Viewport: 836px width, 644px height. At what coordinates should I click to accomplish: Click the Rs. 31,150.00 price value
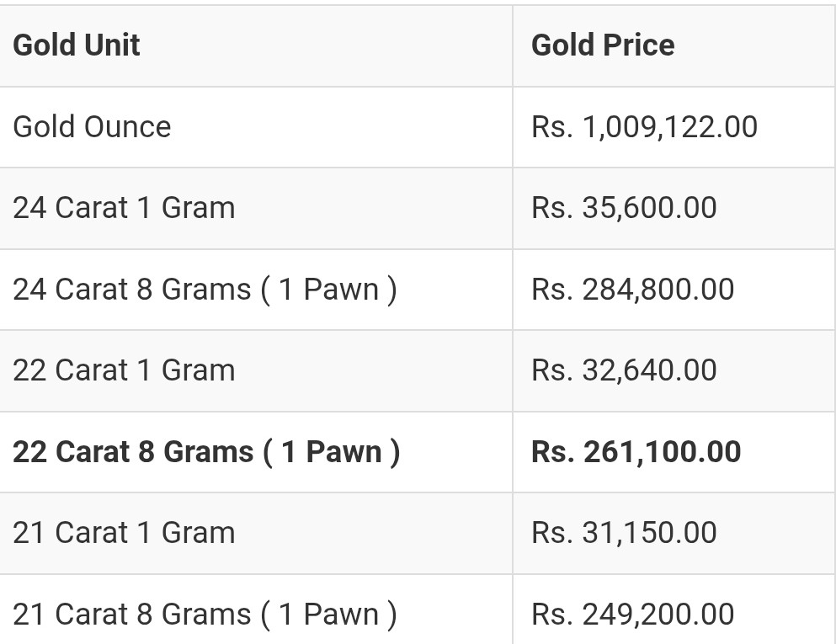pyautogui.click(x=624, y=533)
